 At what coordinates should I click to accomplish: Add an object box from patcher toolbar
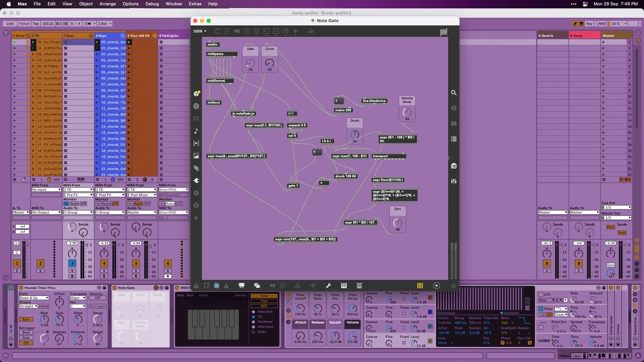coord(217,31)
